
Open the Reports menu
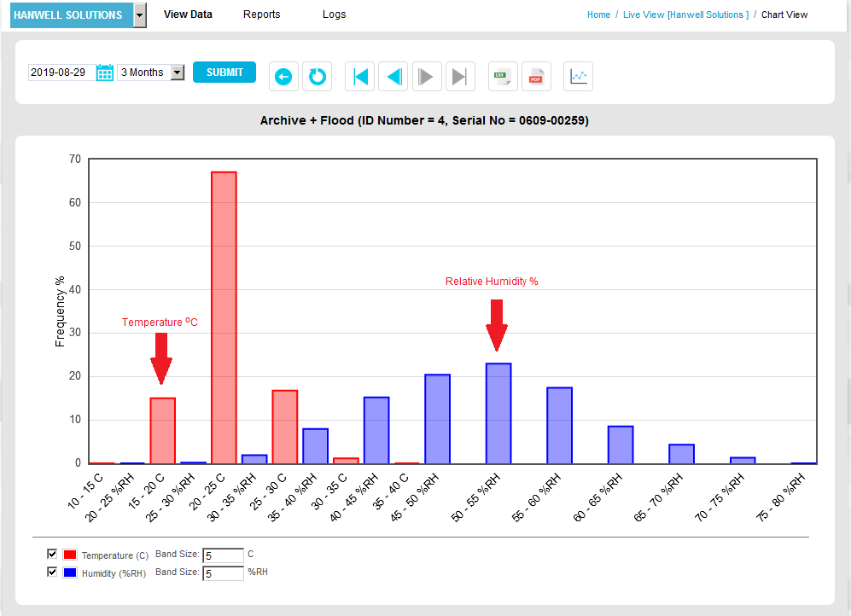pyautogui.click(x=261, y=15)
